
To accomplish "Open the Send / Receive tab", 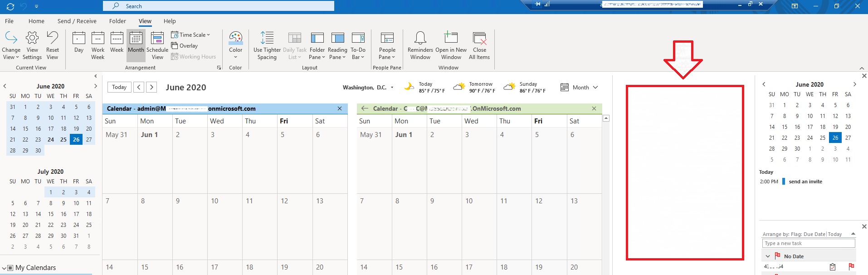I will [77, 21].
